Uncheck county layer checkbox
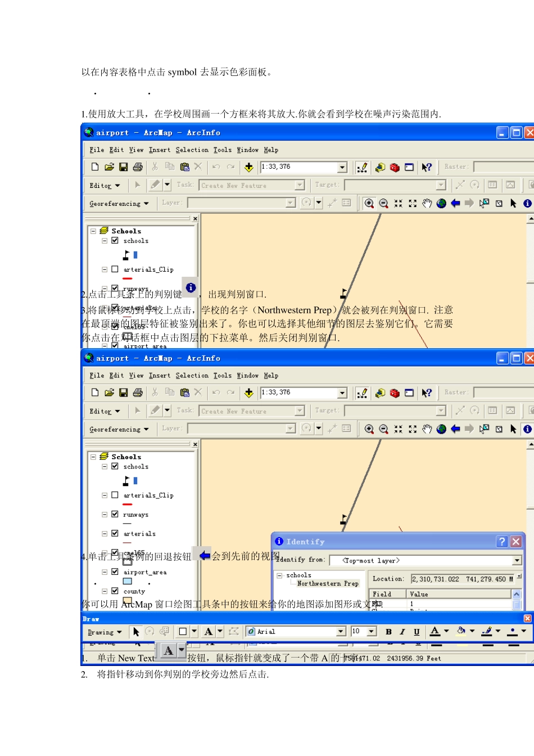The image size is (534, 756). pos(115,591)
